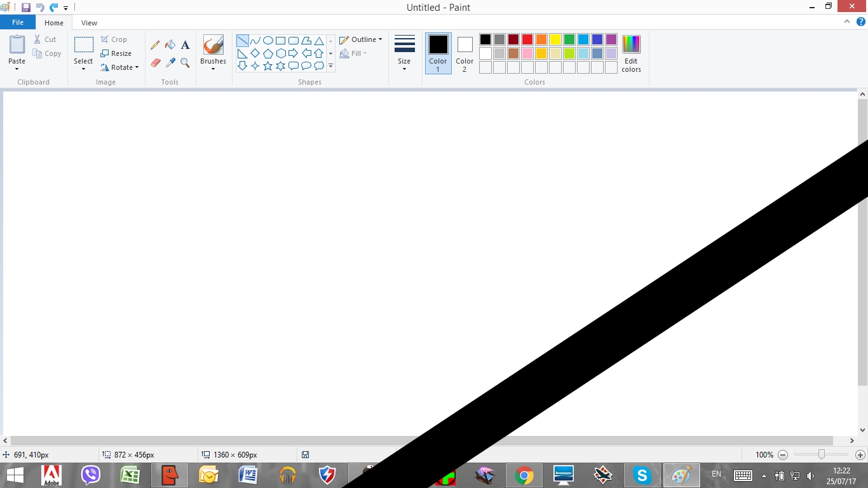
Task: Open the Rotate dropdown
Action: [120, 67]
